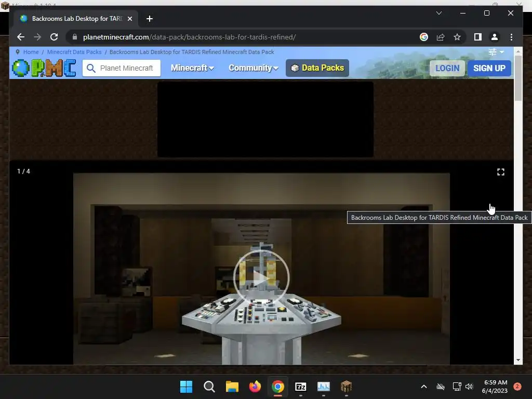This screenshot has width=532, height=399.
Task: Switch to Chrome taskbar icon
Action: coord(278,387)
